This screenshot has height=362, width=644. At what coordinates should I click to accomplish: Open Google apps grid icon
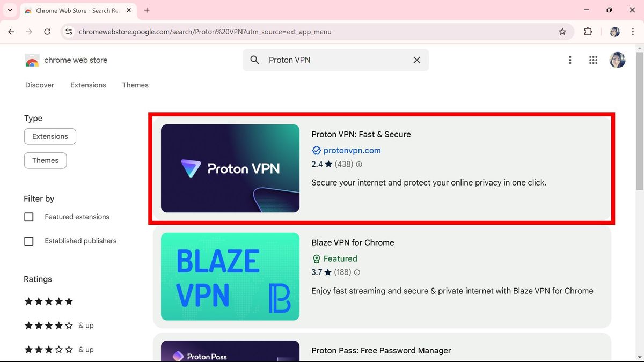(593, 60)
